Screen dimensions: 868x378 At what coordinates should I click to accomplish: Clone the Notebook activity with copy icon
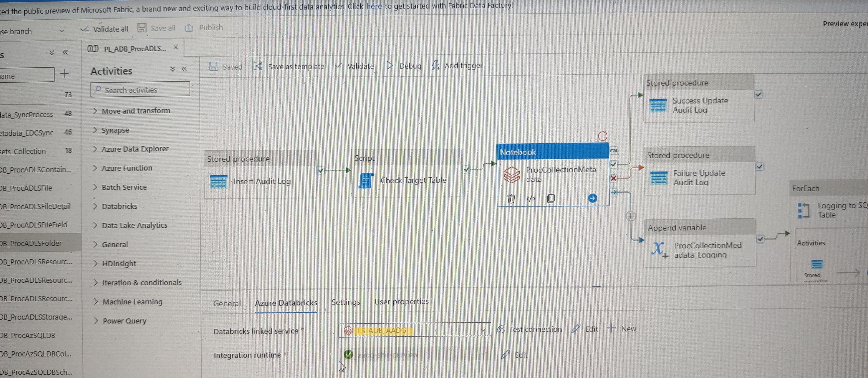click(x=551, y=198)
